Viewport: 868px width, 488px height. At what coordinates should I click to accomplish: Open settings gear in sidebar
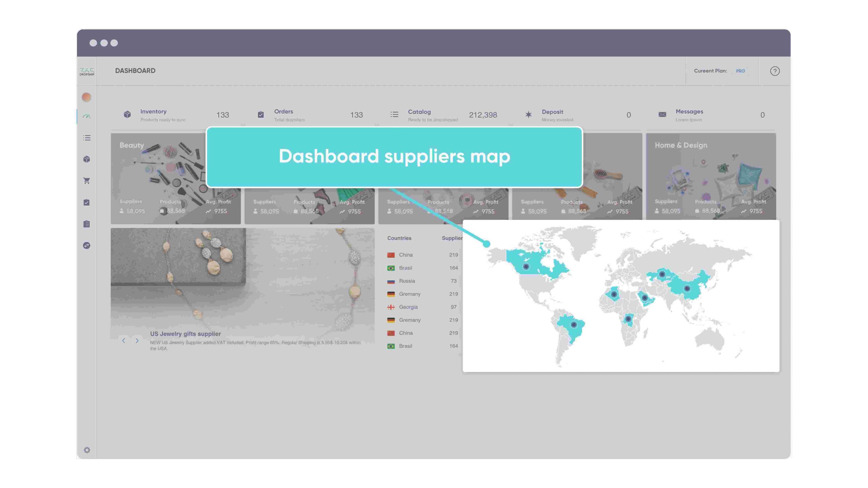point(87,450)
